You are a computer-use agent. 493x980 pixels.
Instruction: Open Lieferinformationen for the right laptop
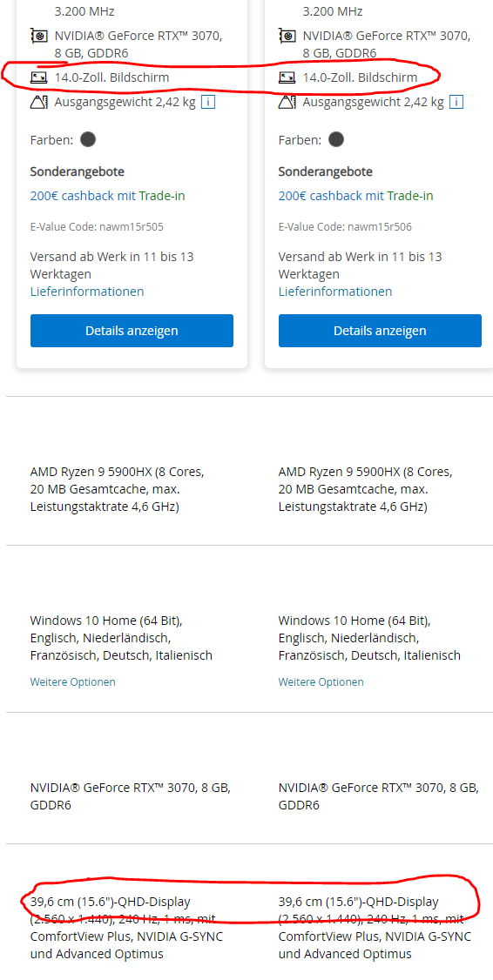coord(335,292)
